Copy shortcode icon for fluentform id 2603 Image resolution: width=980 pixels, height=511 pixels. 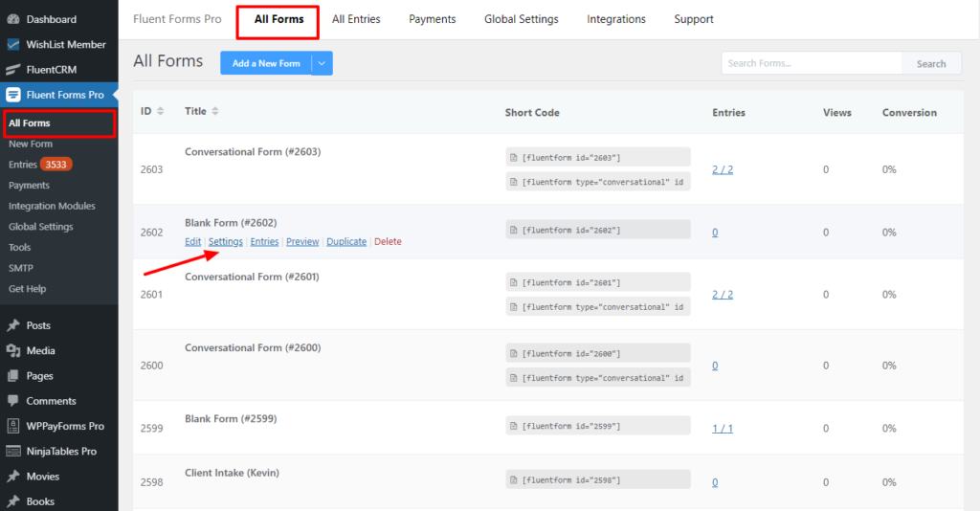point(514,158)
